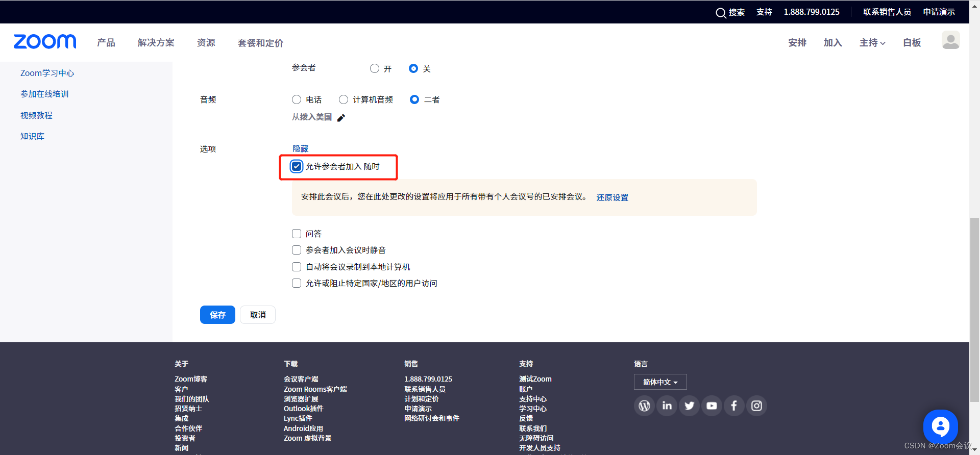The image size is (980, 455).
Task: Open 无障碍访问 footer link
Action: pyautogui.click(x=536, y=438)
